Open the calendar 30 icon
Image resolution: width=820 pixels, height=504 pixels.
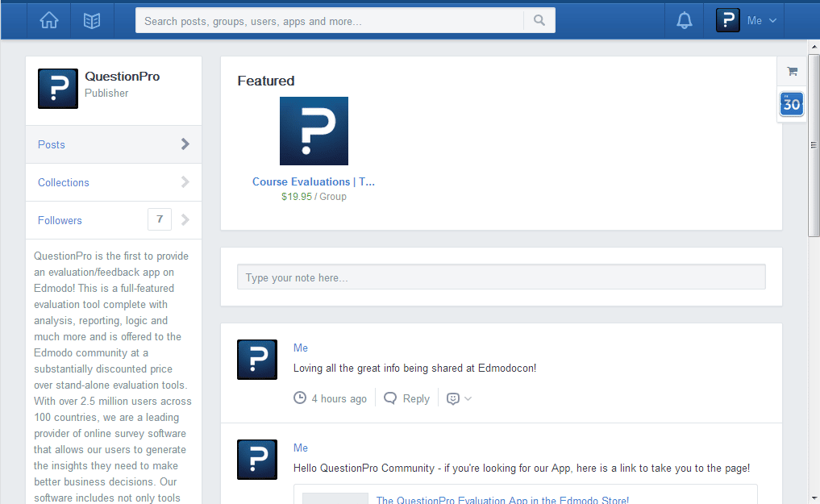point(792,104)
